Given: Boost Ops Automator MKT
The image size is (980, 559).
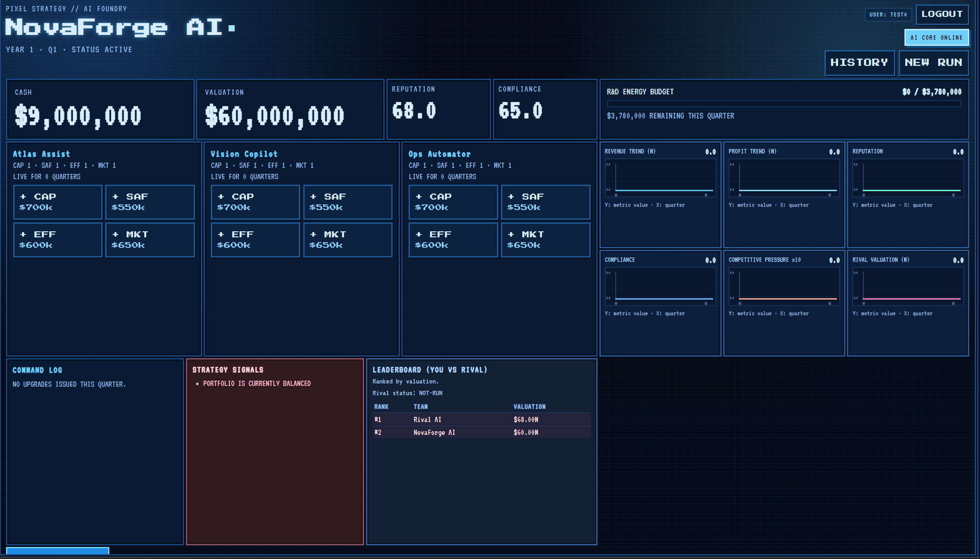Looking at the screenshot, I should tap(545, 240).
